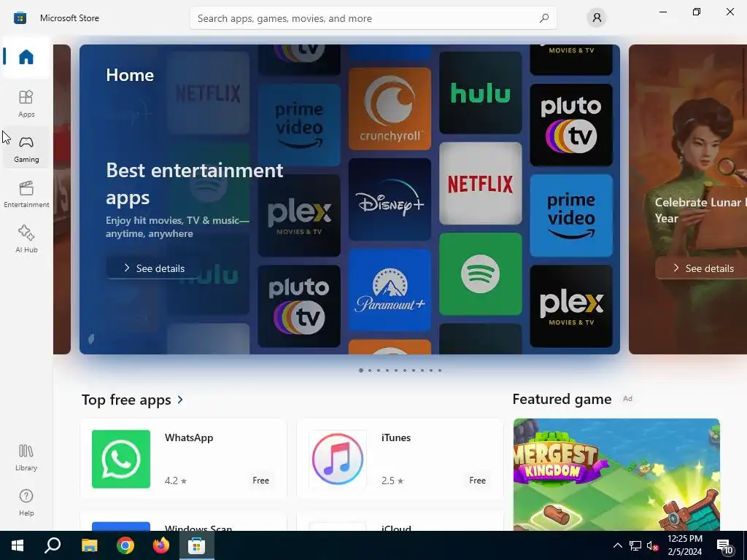The width and height of the screenshot is (747, 560).
Task: Open the notification center icon
Action: 724,546
